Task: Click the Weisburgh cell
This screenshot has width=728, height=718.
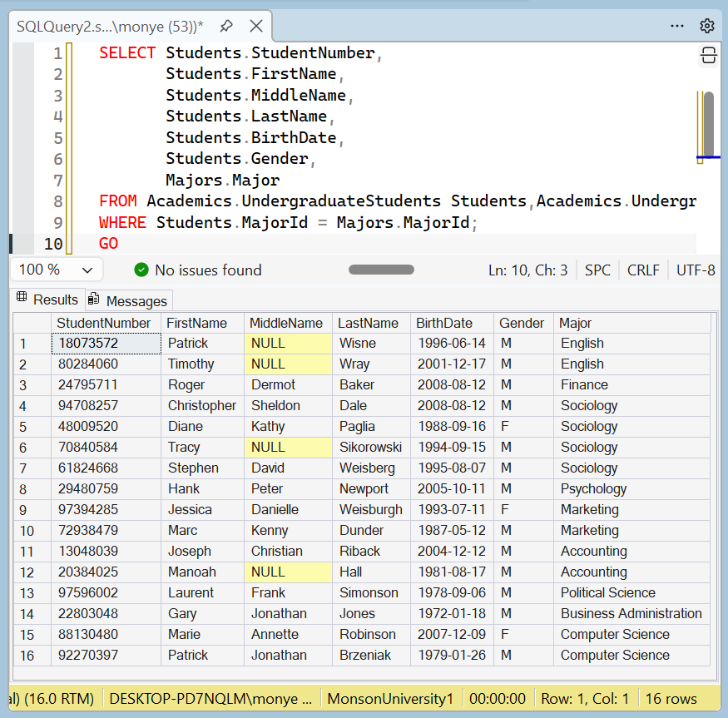Action: (371, 509)
